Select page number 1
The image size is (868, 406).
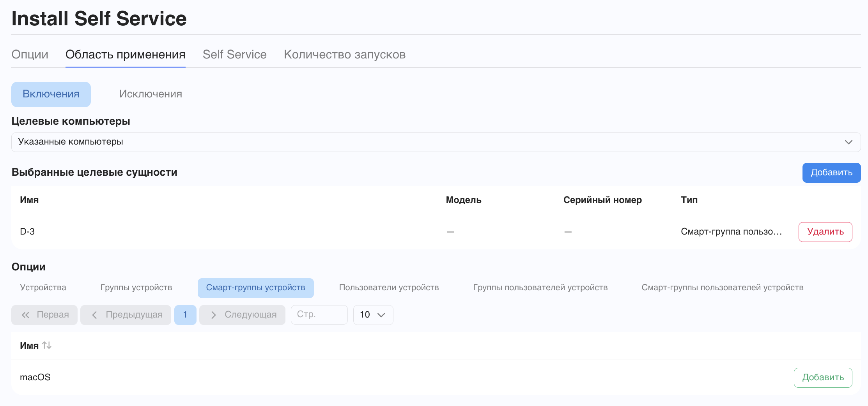(x=185, y=315)
